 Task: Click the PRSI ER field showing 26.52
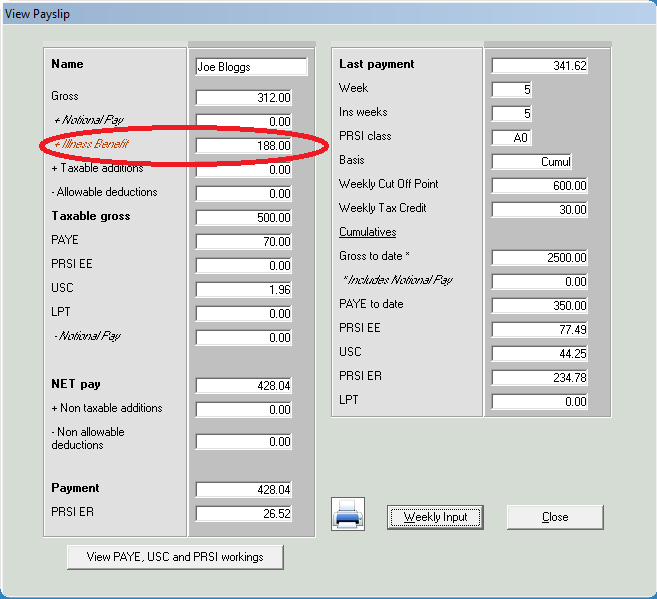(243, 514)
